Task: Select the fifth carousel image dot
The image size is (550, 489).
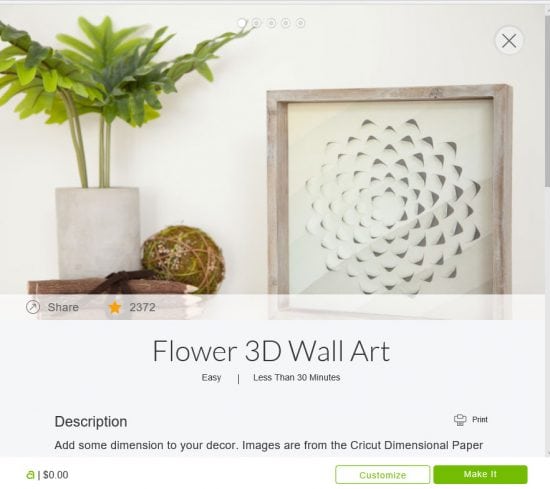Action: point(300,23)
